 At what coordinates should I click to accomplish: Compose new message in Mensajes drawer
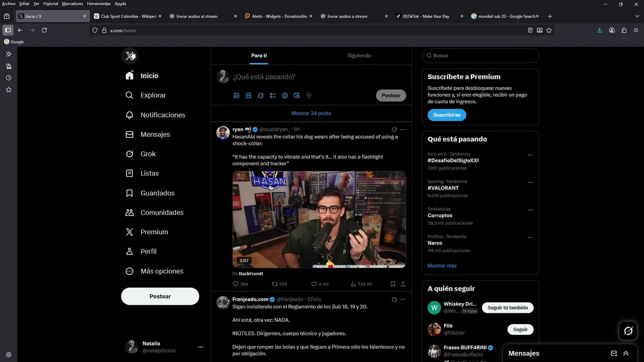click(x=614, y=353)
